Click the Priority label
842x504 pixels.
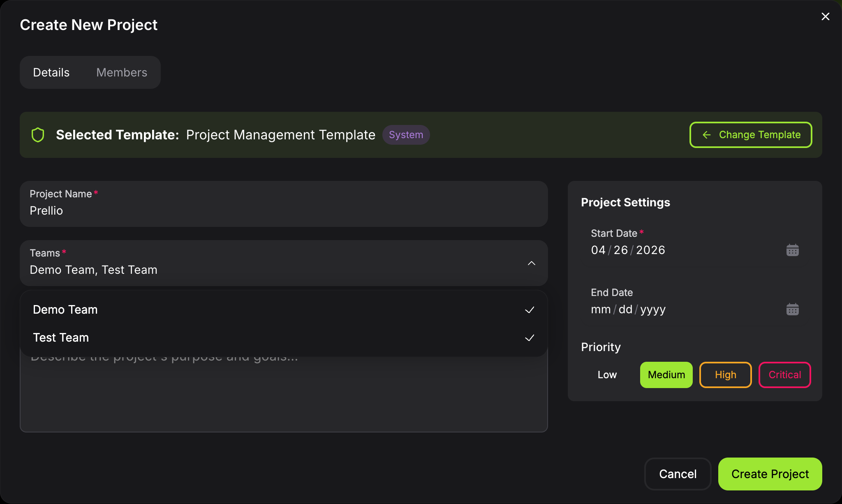click(601, 347)
